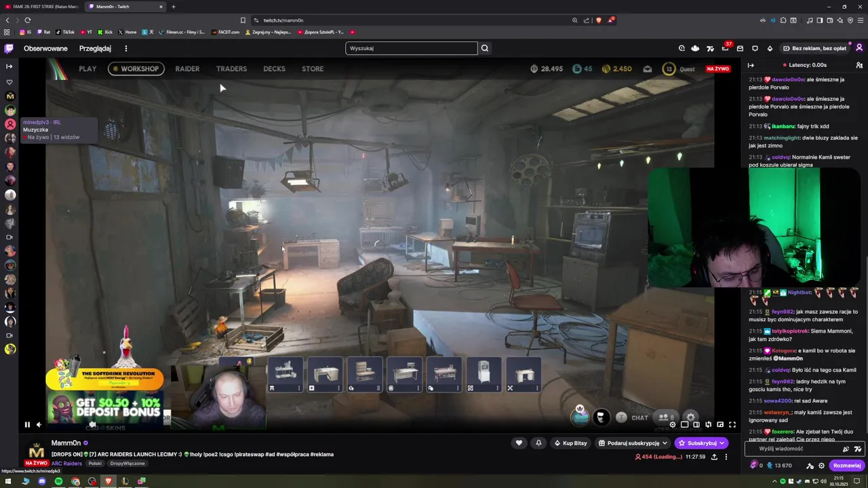Click the Get Bits diamond icon in top bar
The width and height of the screenshot is (868, 488).
click(770, 48)
